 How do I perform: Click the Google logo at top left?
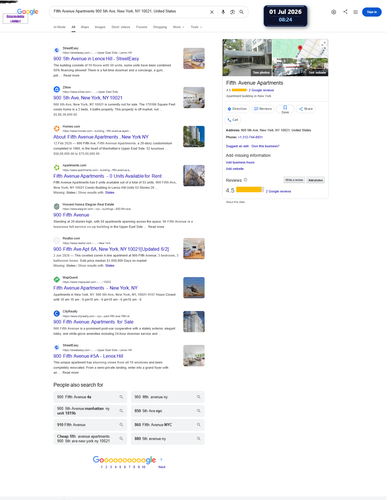pos(28,12)
